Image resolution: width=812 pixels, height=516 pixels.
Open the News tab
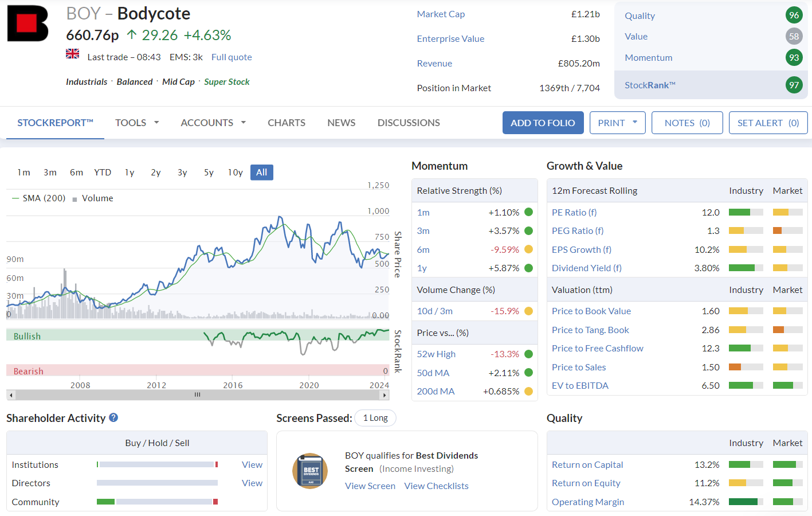click(x=342, y=123)
